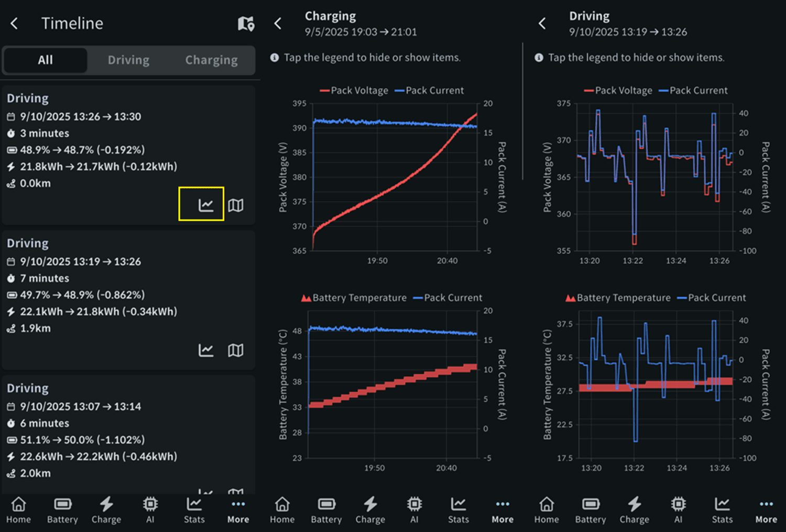
Task: Tap the Charging pack voltage chart plot
Action: [395, 177]
